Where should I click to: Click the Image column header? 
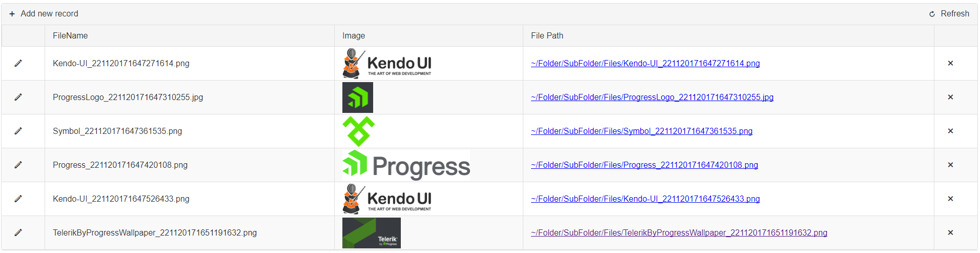click(354, 35)
